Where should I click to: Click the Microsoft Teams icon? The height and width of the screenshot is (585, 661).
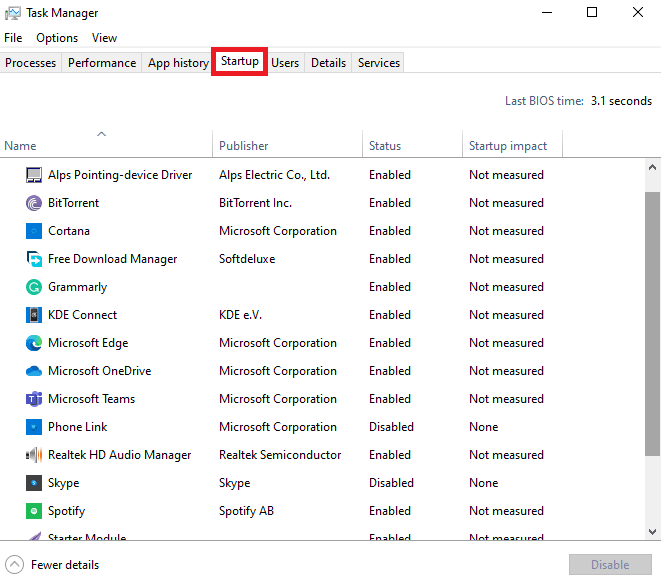tap(34, 399)
